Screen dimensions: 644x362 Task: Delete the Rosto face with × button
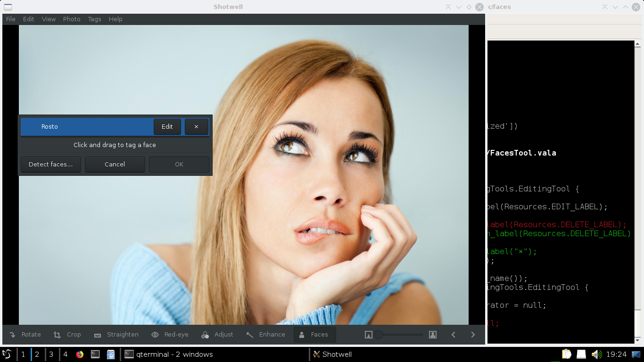coord(197,127)
